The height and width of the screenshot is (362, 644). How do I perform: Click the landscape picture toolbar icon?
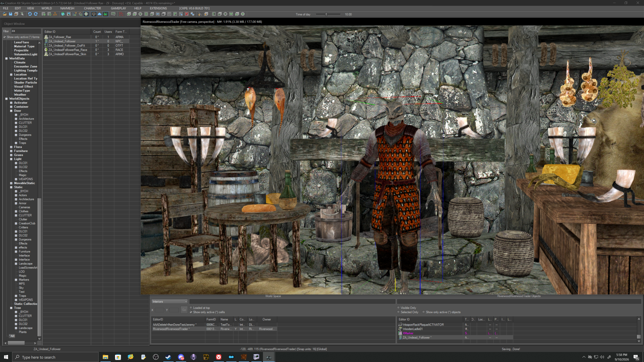[69, 14]
